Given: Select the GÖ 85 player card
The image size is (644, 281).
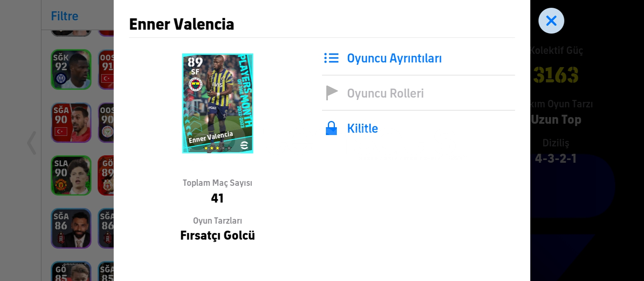Looking at the screenshot, I should click(71, 272).
